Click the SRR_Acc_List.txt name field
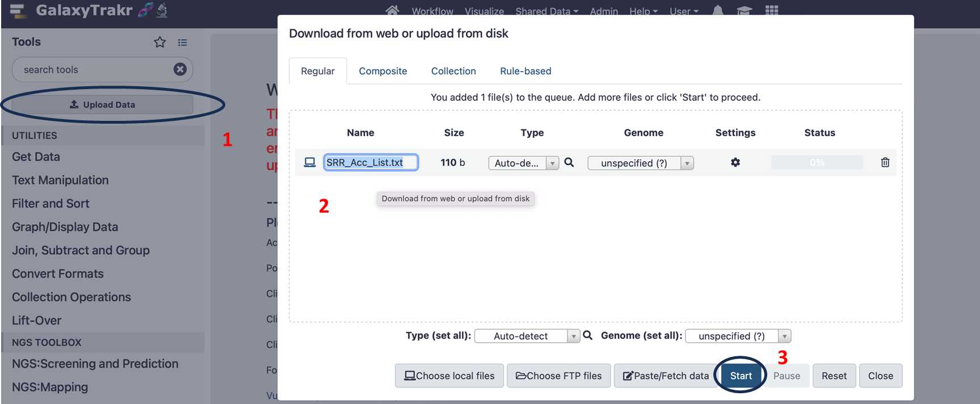980x404 pixels. [371, 162]
